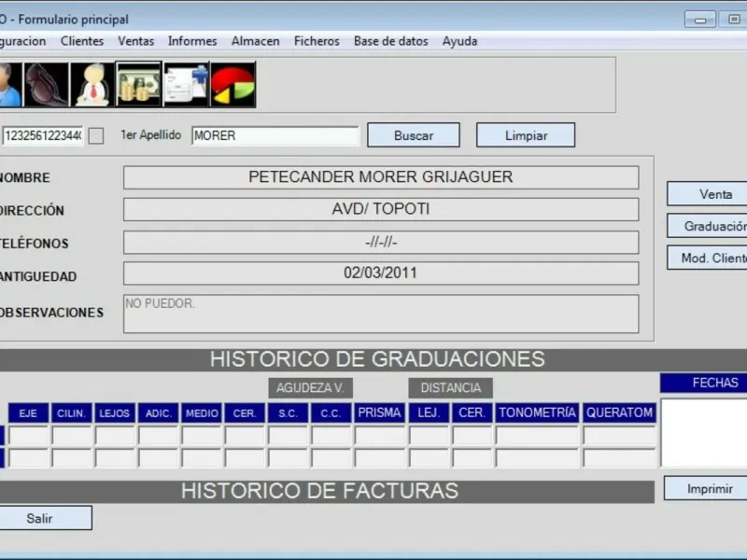747x560 pixels.
Task: Click the second-row cell under TONOMETRÍA
Action: 538,458
